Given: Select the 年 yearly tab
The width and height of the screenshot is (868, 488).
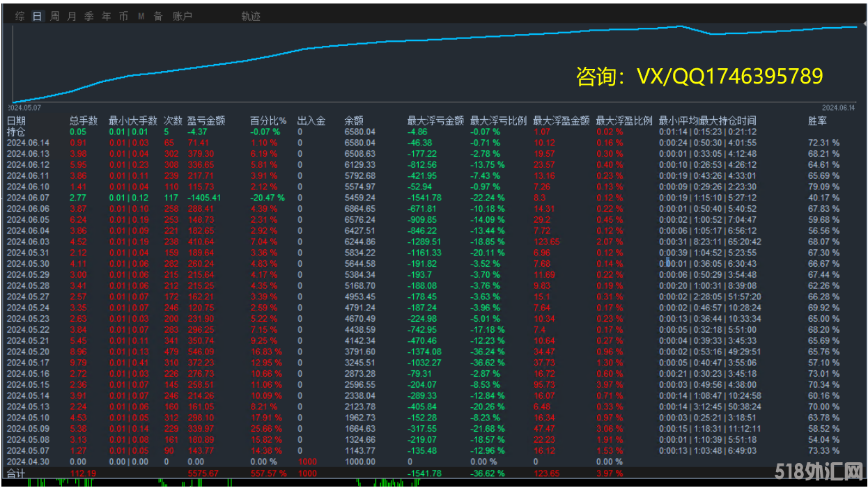Looking at the screenshot, I should tap(107, 16).
